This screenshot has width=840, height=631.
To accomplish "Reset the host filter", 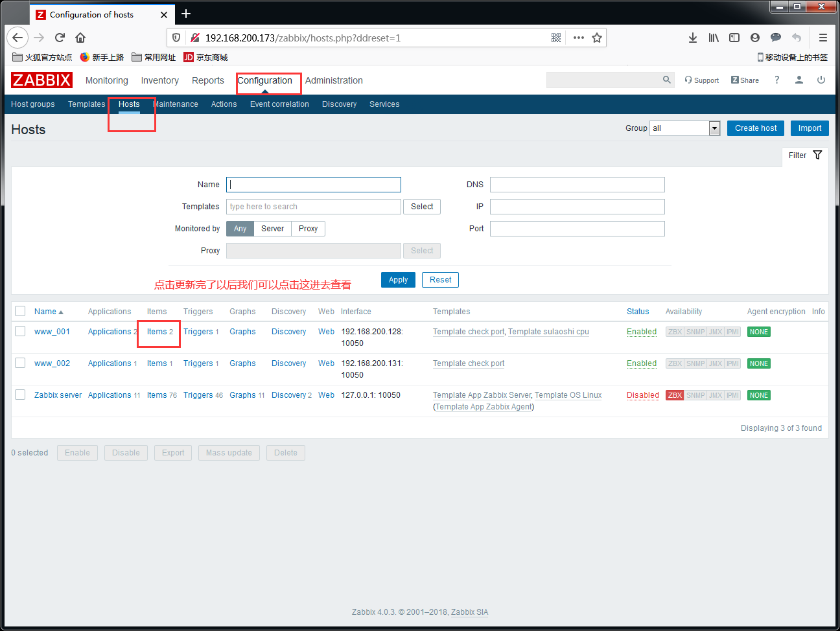I will point(440,280).
